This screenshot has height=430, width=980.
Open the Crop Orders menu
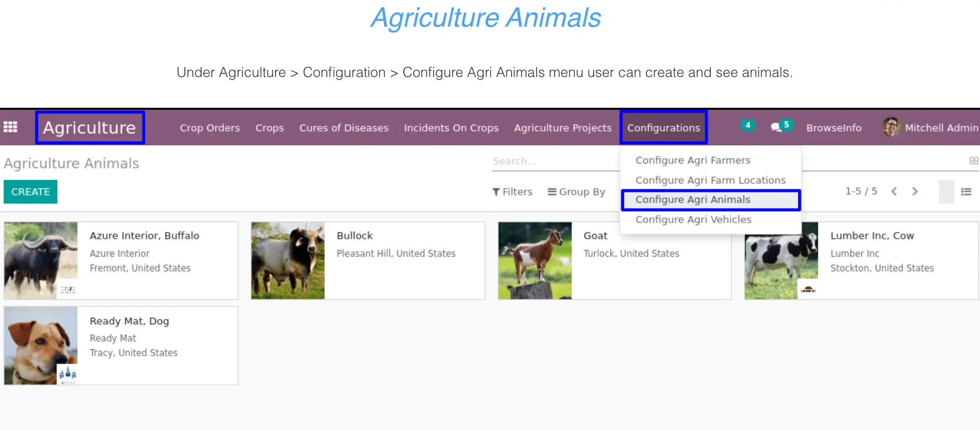pyautogui.click(x=210, y=128)
